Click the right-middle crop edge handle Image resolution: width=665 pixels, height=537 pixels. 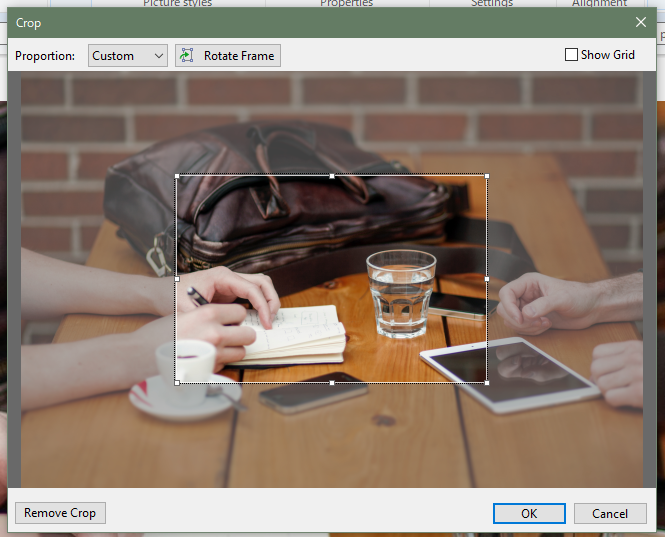(487, 279)
